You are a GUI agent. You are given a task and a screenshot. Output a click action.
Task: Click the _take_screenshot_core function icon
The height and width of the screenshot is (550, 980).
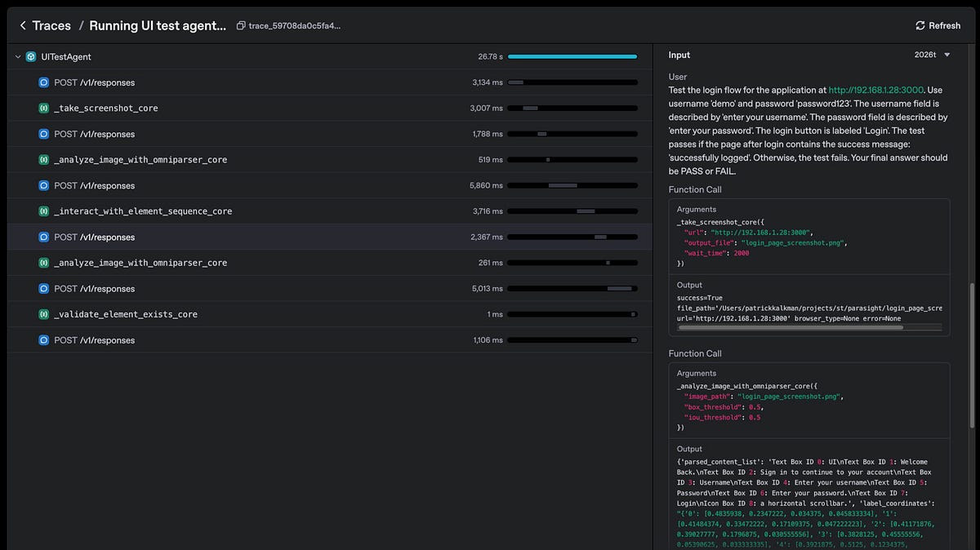tap(43, 109)
